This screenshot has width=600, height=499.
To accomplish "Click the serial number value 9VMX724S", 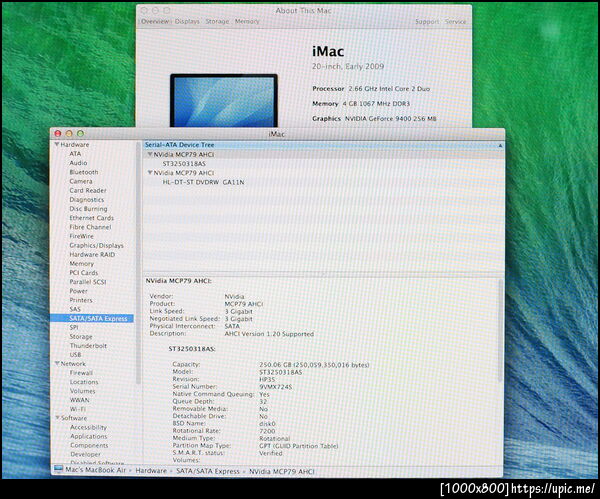I will click(276, 387).
